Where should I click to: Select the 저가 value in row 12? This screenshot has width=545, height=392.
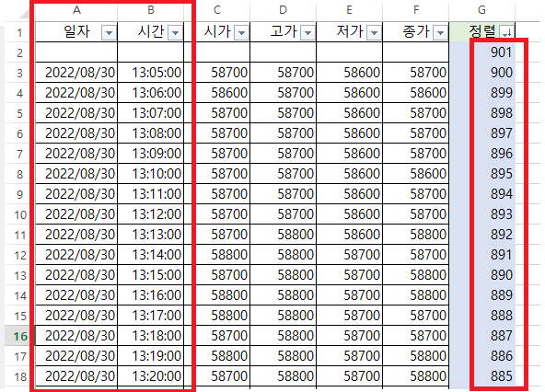349,255
